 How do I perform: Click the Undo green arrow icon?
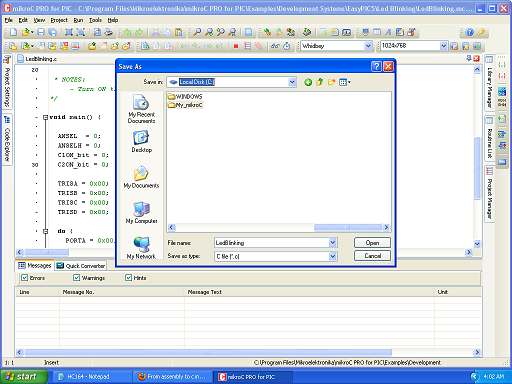pos(127,32)
